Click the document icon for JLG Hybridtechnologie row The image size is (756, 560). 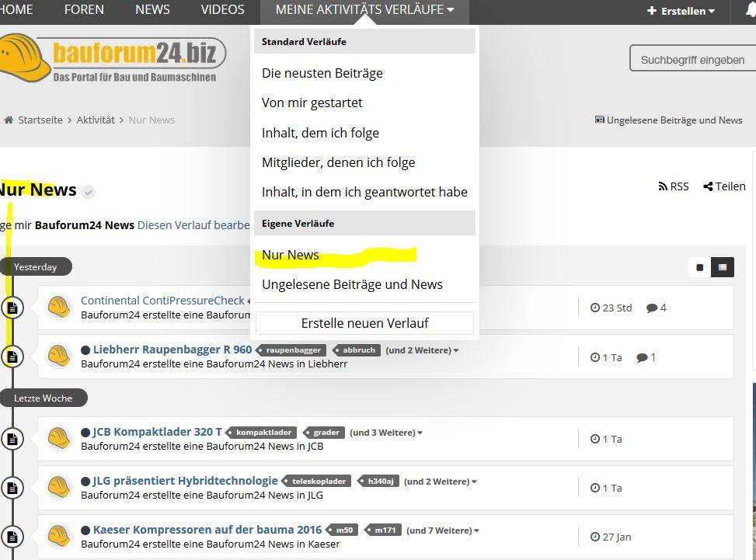point(12,488)
